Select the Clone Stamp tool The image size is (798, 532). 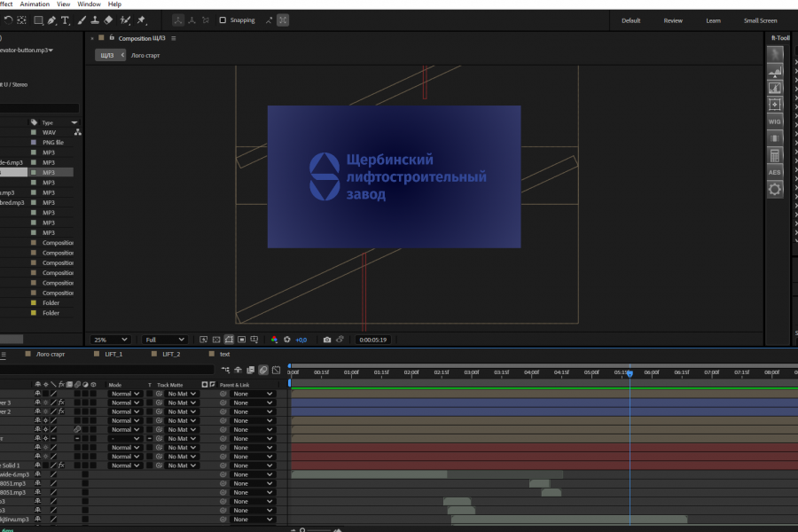[x=95, y=20]
